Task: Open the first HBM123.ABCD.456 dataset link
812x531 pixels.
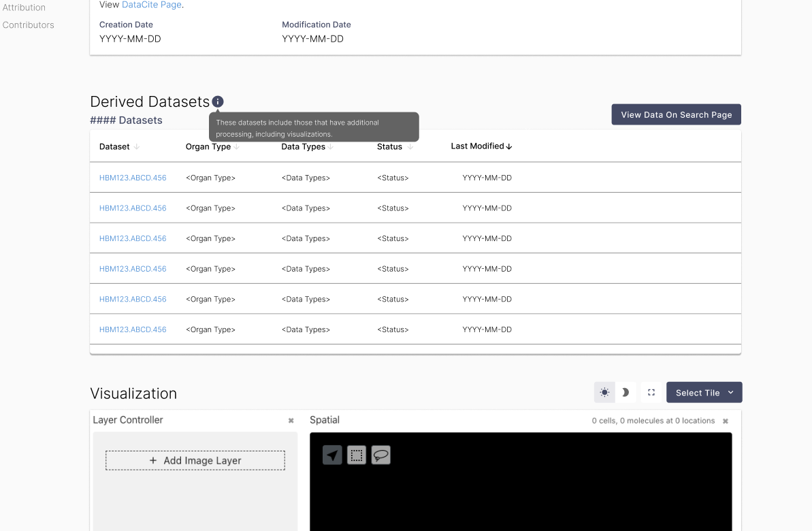Action: (x=133, y=178)
